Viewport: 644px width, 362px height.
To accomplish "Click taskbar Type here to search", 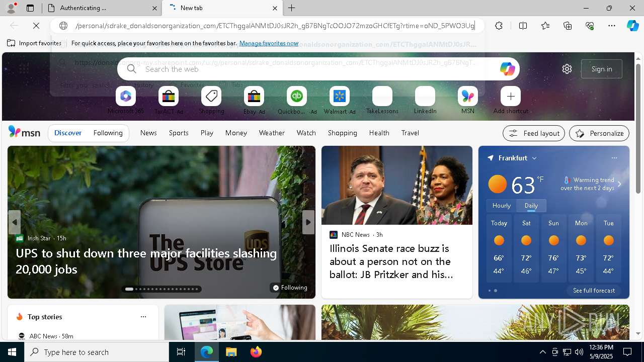I will [97, 352].
